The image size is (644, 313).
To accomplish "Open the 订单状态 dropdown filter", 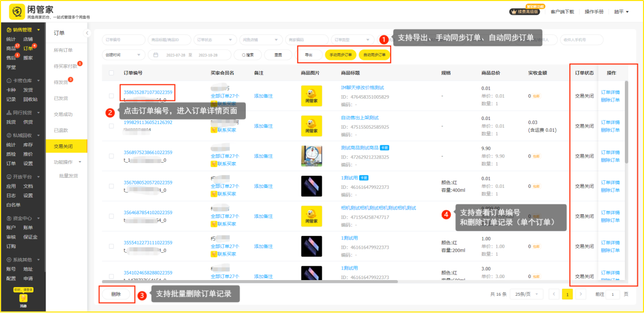I will pyautogui.click(x=215, y=40).
